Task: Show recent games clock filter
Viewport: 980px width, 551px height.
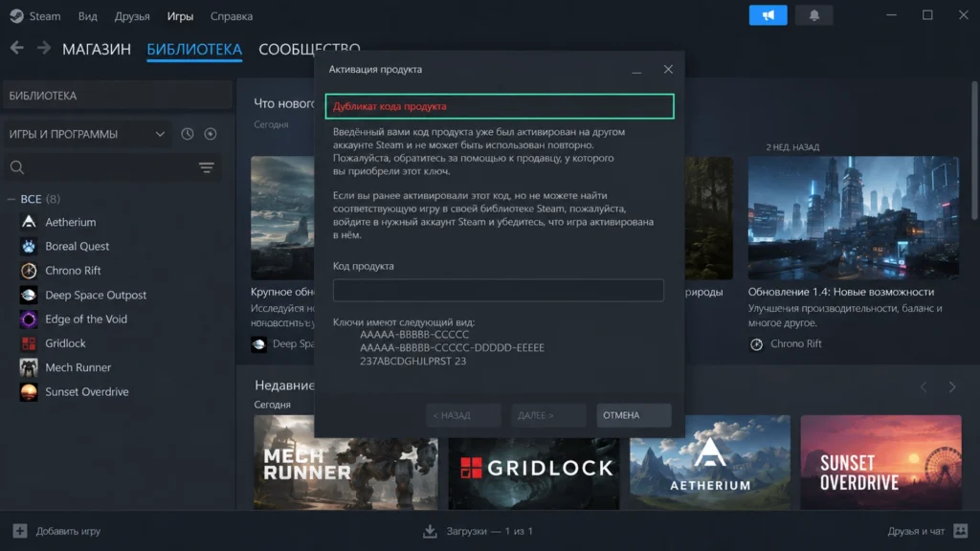Action: (188, 134)
